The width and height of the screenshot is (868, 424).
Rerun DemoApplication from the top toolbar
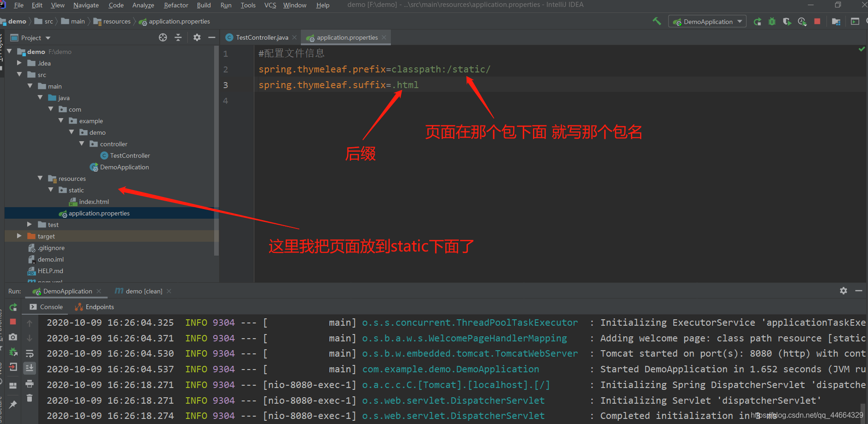pyautogui.click(x=757, y=22)
